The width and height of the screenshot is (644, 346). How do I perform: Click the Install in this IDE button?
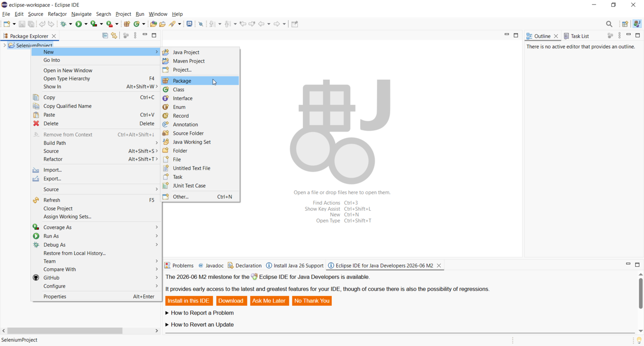point(189,301)
